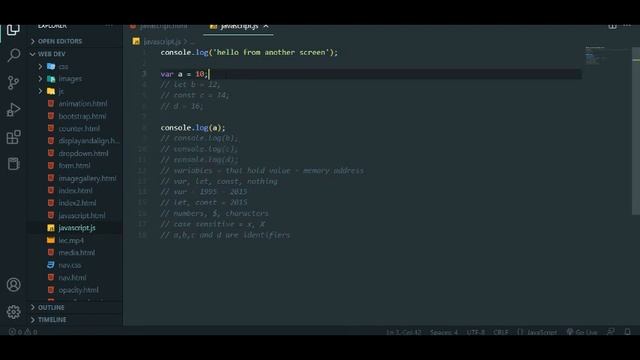Click the editor vertical scrollbar
640x360 pixels.
point(636,131)
